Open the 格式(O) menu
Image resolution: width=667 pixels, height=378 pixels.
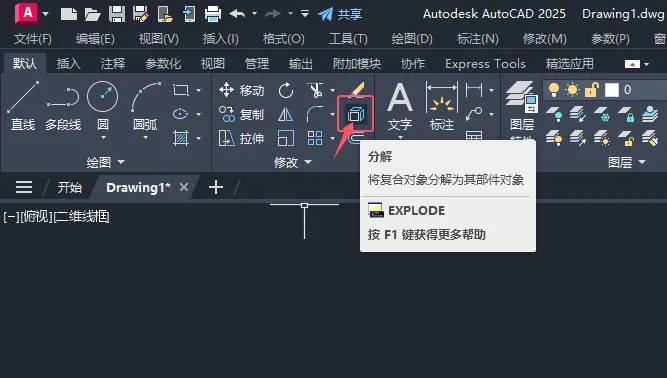coord(284,39)
